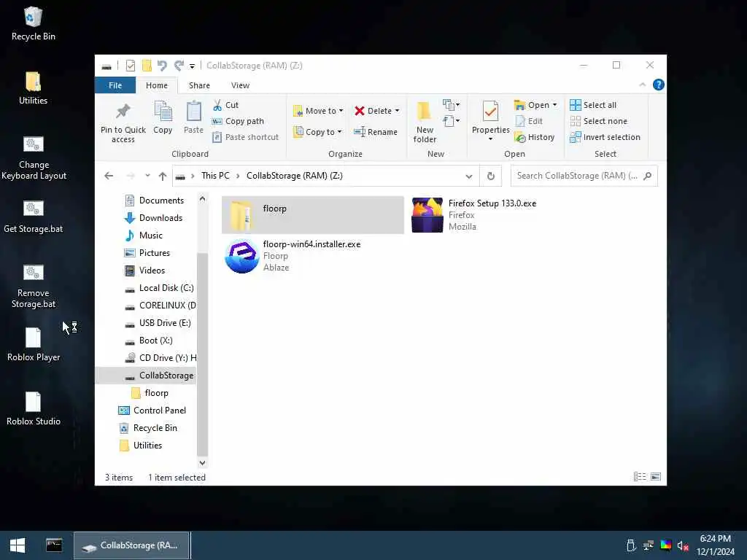This screenshot has height=560, width=747.
Task: Open Explorer Help question mark icon
Action: click(659, 85)
